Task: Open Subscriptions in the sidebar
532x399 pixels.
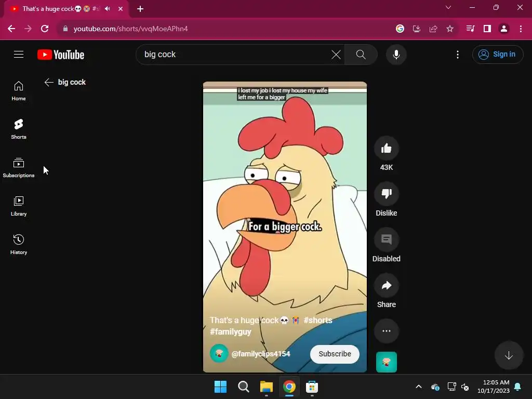Action: 19,168
